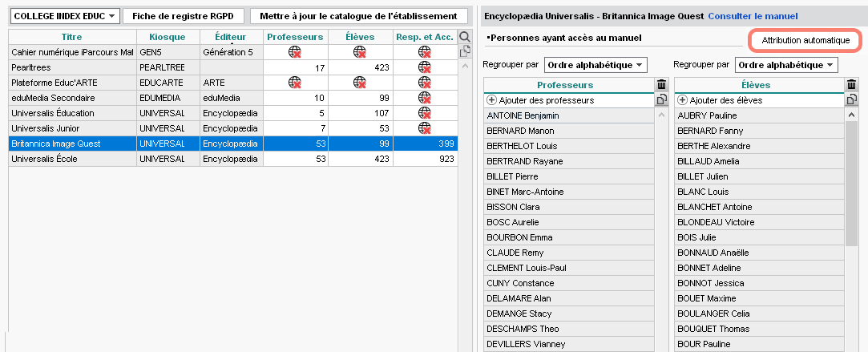
Task: Click blocked globe in Universalis Éducation Resp. cell
Action: 425,113
